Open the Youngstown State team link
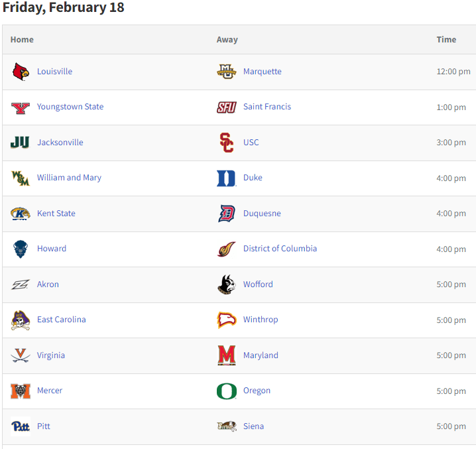 click(x=70, y=107)
